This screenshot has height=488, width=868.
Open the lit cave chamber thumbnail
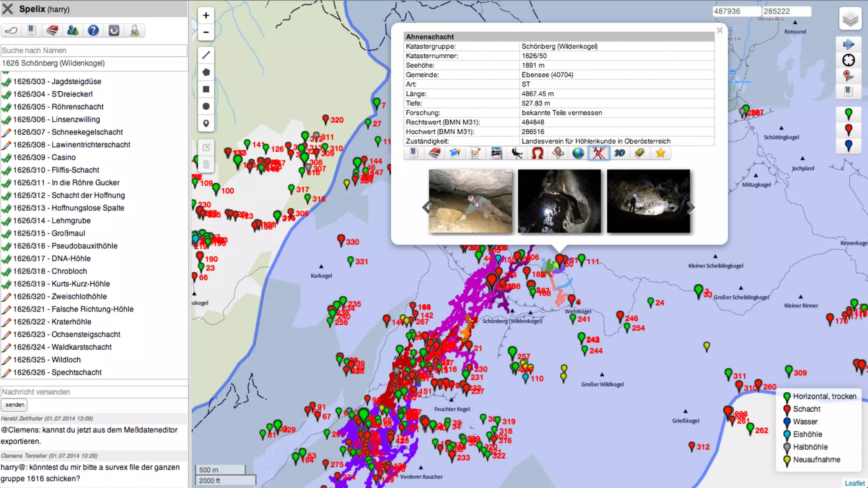648,201
